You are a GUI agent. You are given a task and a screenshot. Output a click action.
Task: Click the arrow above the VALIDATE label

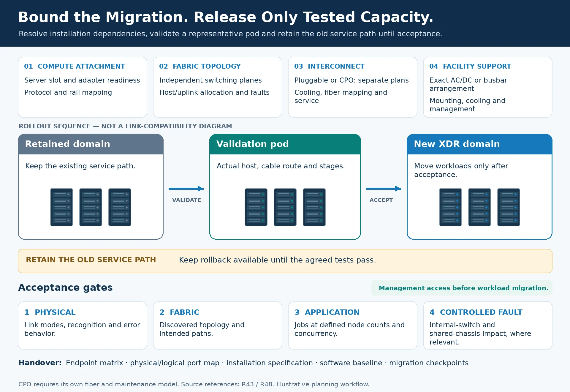tap(186, 189)
